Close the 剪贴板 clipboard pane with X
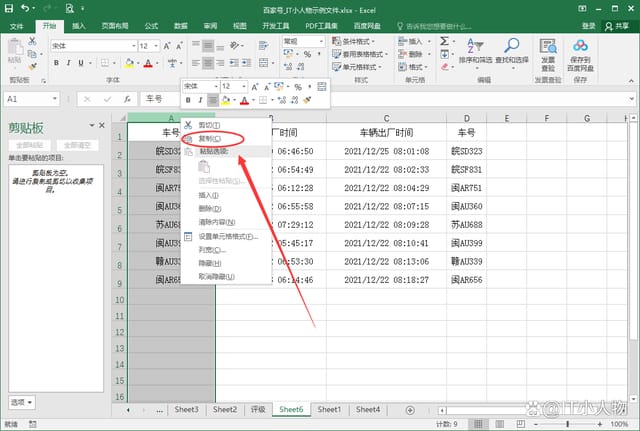Viewport: 640px width, 431px height. coord(102,125)
